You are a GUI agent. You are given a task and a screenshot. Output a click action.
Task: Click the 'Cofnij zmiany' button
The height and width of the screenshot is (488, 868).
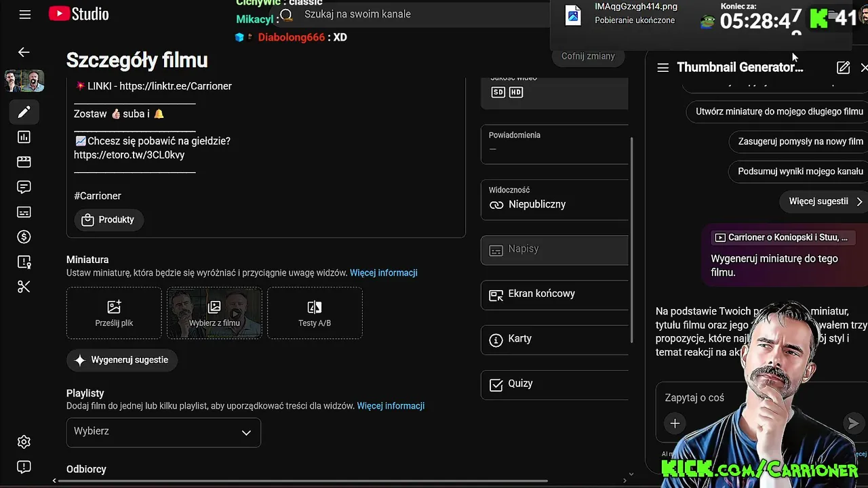(588, 56)
